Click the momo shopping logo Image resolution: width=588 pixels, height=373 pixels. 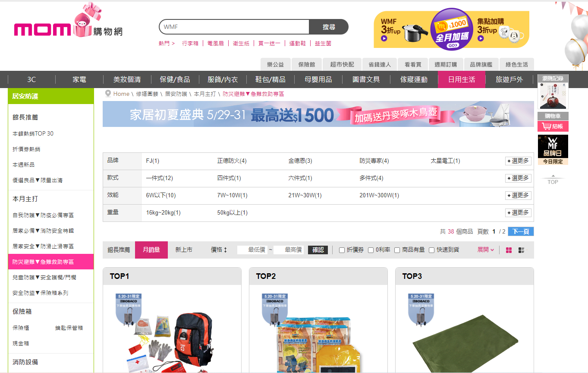pyautogui.click(x=68, y=20)
